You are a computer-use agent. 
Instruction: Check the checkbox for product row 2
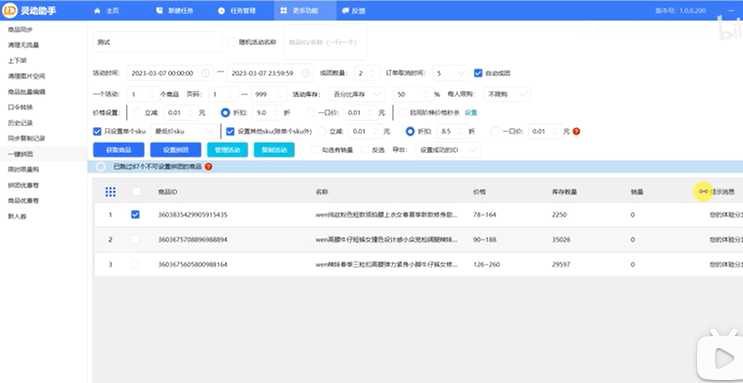[136, 239]
